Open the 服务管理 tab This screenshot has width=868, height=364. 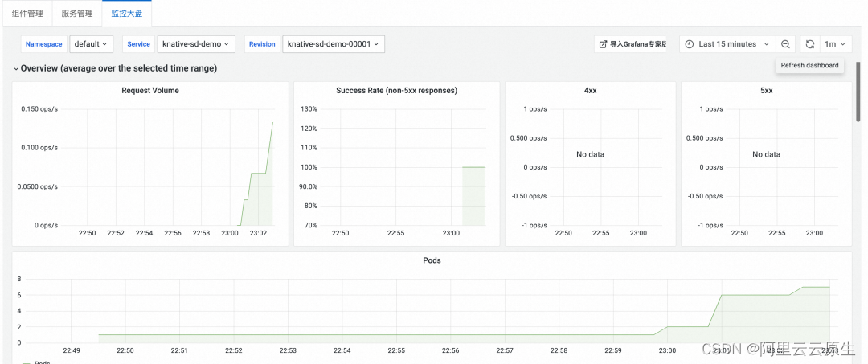click(x=77, y=14)
